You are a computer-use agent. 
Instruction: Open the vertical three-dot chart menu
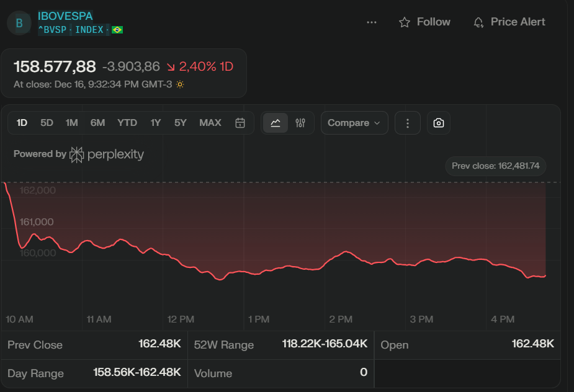click(408, 123)
